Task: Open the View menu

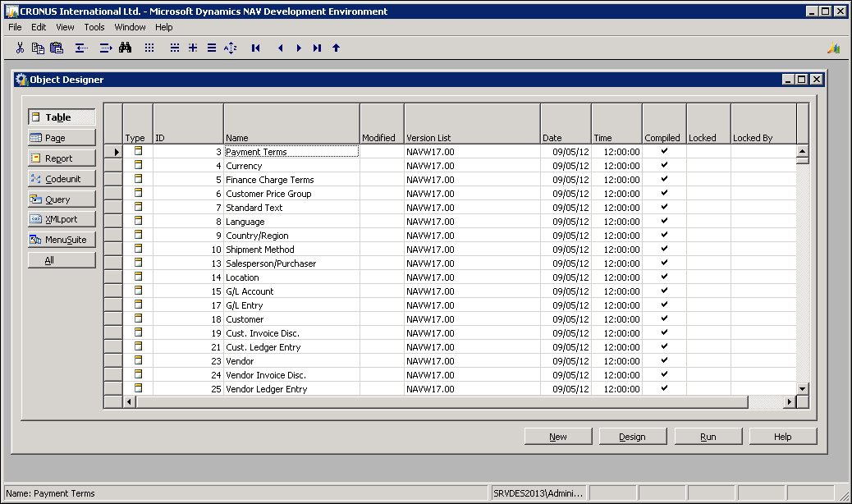Action: pyautogui.click(x=65, y=27)
